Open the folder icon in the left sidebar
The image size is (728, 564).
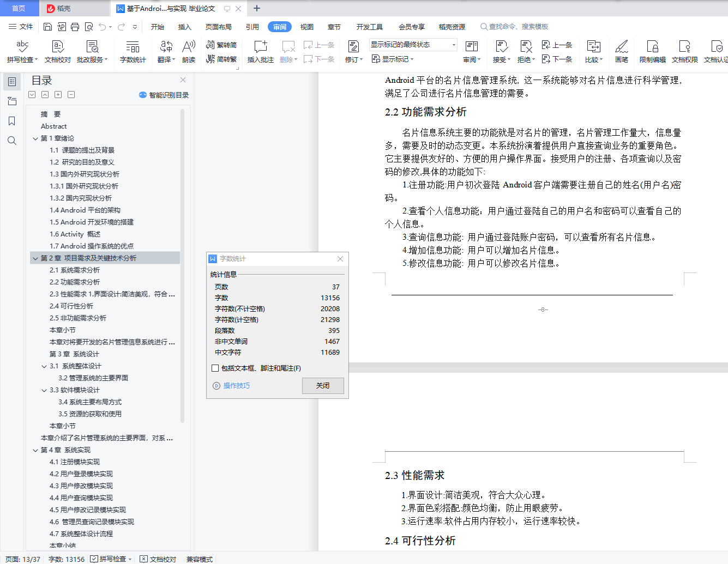point(12,101)
